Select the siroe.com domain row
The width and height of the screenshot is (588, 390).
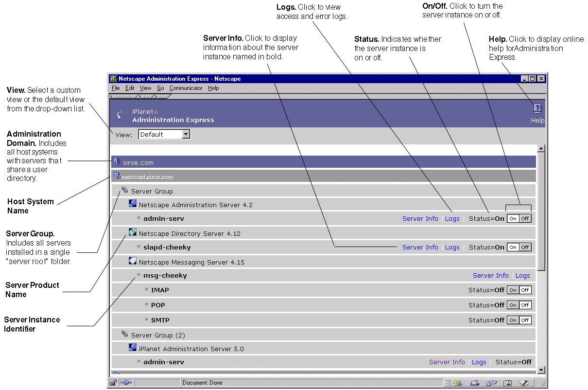coord(324,162)
